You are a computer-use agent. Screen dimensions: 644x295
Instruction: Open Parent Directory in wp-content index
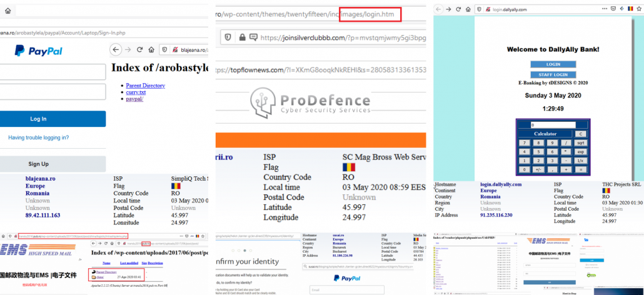106,272
